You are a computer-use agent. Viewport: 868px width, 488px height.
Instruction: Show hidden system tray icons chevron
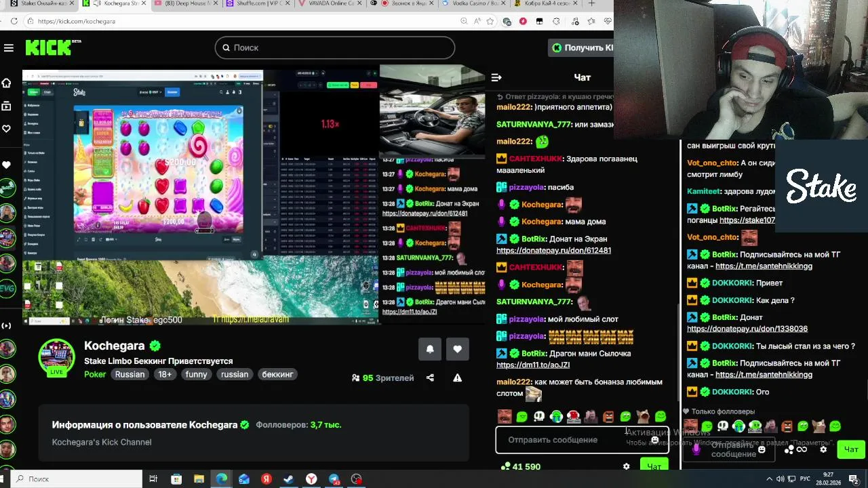pos(771,479)
